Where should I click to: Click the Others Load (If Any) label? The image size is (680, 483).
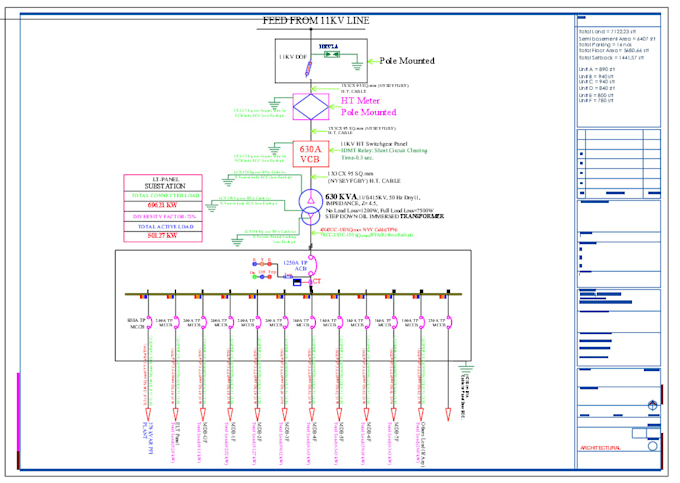423,444
